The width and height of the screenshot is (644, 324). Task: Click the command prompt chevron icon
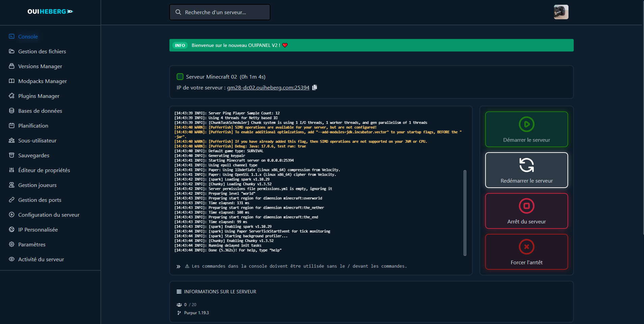point(178,267)
